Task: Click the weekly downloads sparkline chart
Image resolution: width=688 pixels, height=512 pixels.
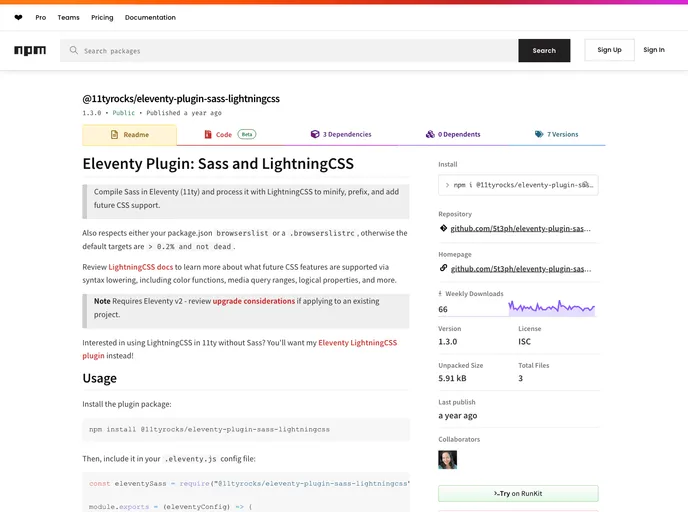Action: tap(552, 307)
